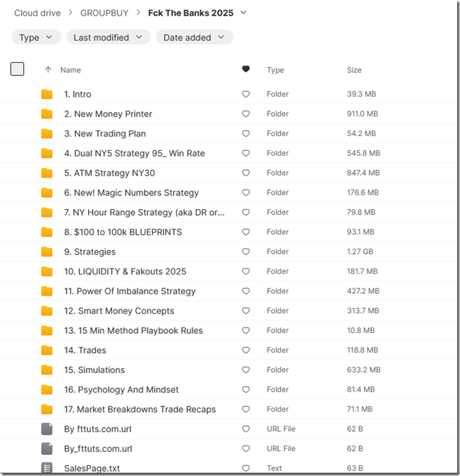The height and width of the screenshot is (476, 460).
Task: Open the 10. LIQUIDITY & Fakouts 2025 folder
Action: (125, 272)
